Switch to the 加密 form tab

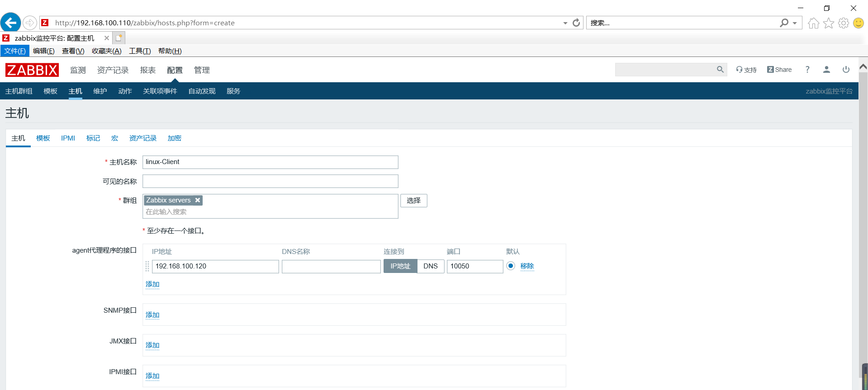(175, 138)
